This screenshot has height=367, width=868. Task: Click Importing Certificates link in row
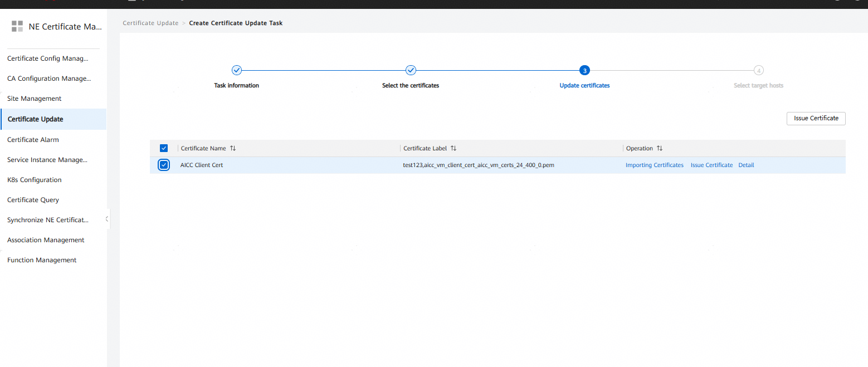click(x=654, y=165)
